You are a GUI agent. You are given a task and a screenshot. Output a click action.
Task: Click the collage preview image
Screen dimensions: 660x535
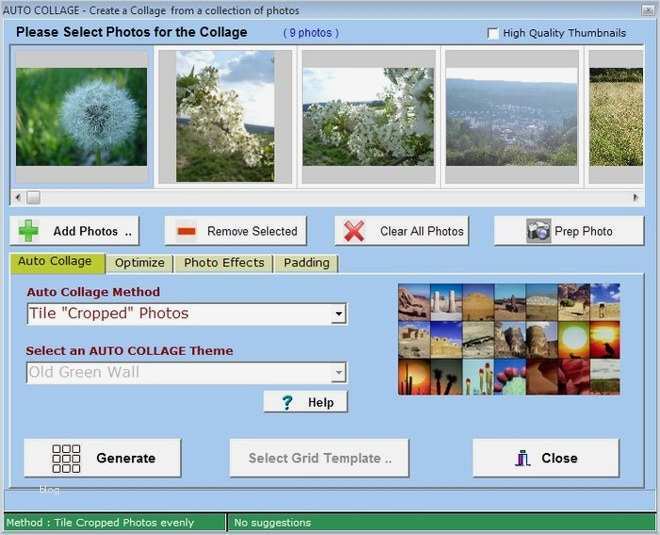coord(509,339)
